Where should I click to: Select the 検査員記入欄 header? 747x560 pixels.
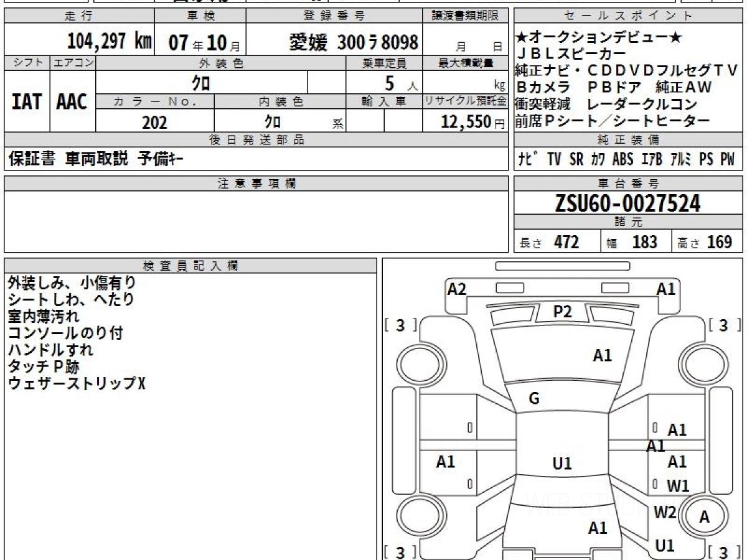coord(190,266)
